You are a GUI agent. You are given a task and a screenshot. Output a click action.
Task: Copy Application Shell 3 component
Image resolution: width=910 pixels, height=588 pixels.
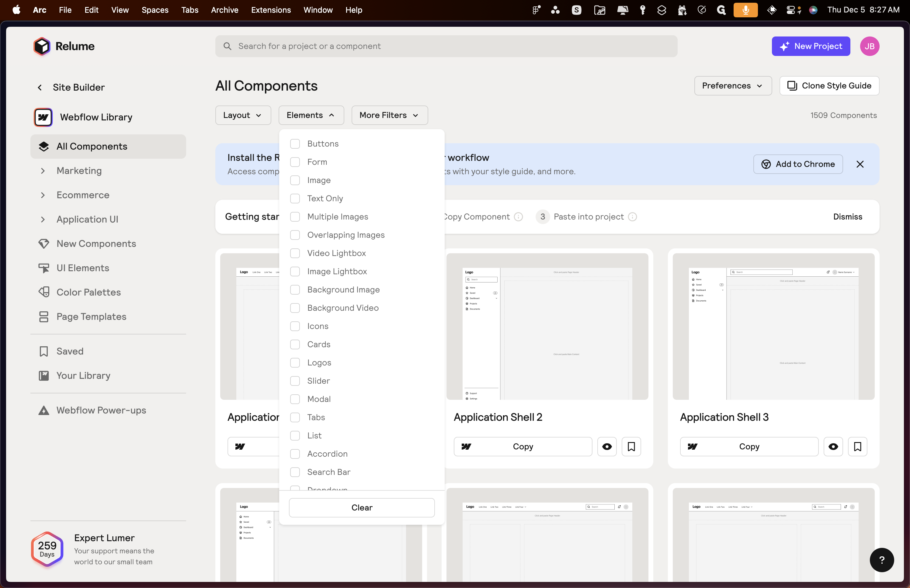point(749,447)
